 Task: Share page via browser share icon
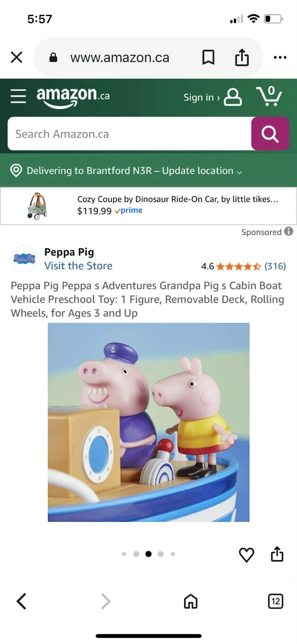click(242, 57)
